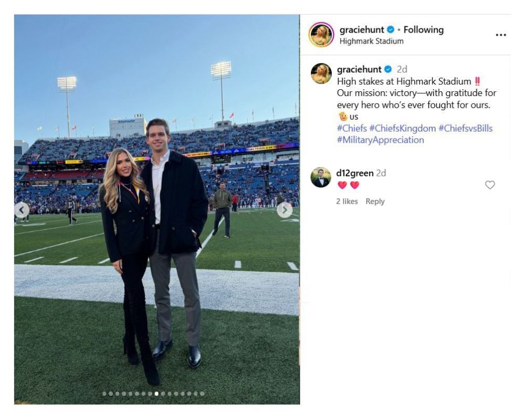Click the verified badge beside graciehunt's username
Viewport: 525px width, 420px height.
pos(390,29)
